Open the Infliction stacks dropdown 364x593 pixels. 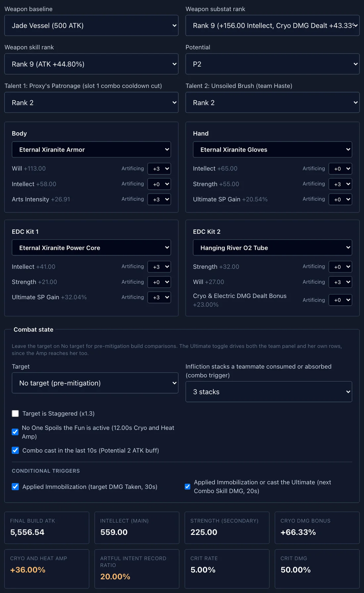pyautogui.click(x=269, y=392)
